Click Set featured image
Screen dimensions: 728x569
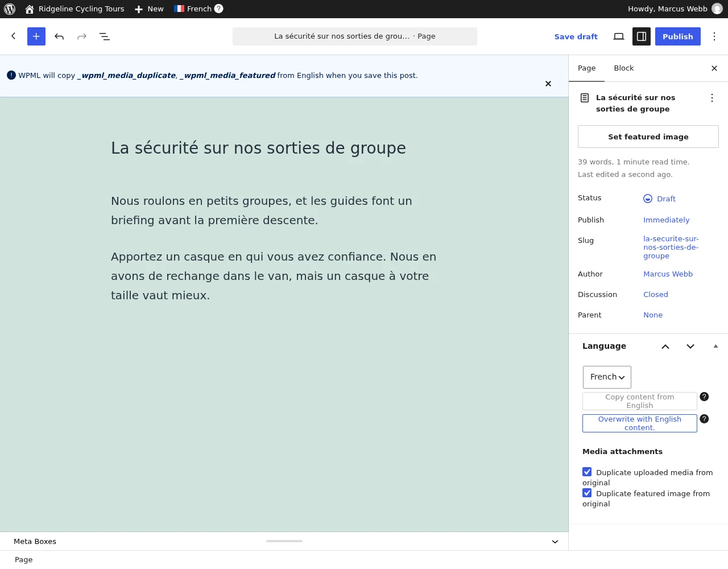[x=648, y=137]
